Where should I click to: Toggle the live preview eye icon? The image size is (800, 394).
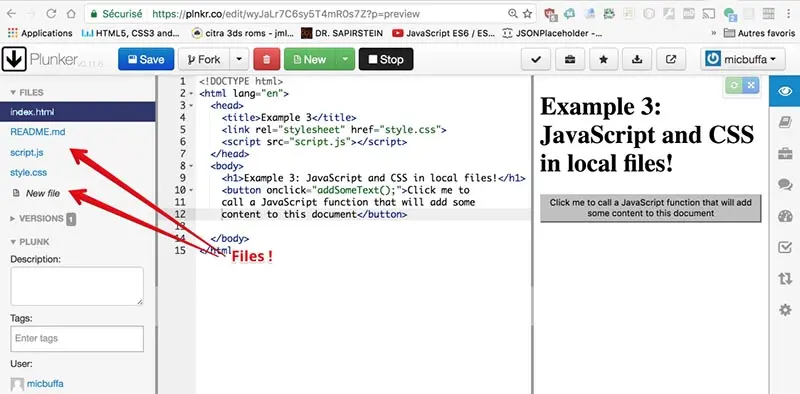[x=785, y=91]
